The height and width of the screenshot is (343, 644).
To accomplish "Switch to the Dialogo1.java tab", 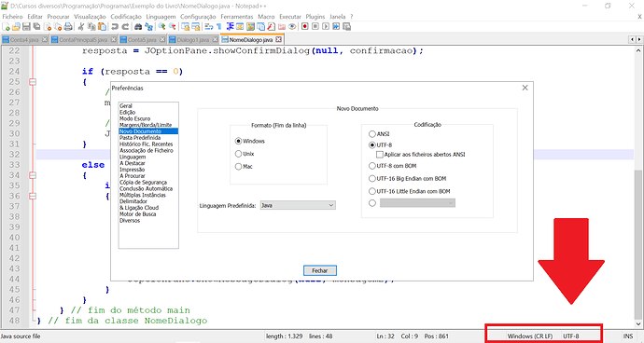I will (x=192, y=40).
